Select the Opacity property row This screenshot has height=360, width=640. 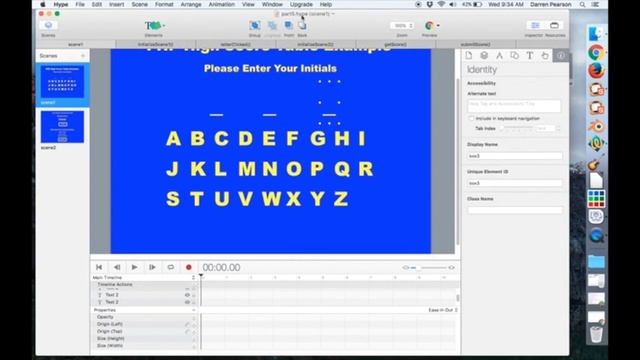tap(144, 317)
